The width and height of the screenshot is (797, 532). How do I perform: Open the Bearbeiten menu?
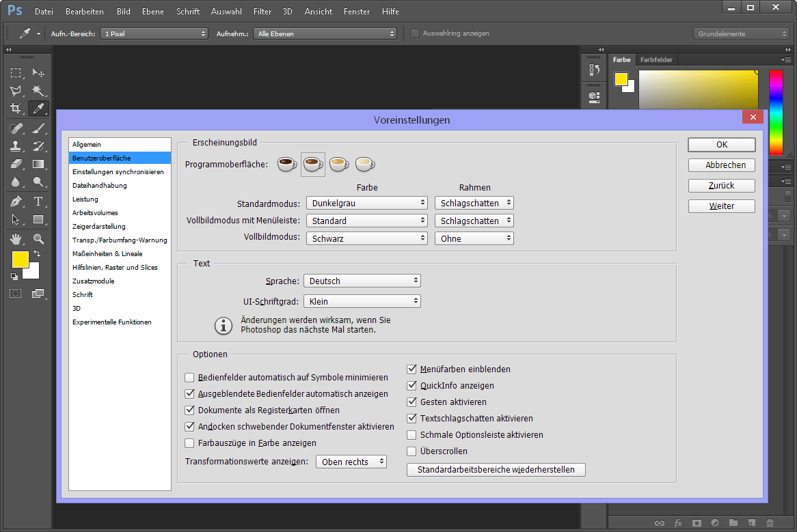[84, 11]
